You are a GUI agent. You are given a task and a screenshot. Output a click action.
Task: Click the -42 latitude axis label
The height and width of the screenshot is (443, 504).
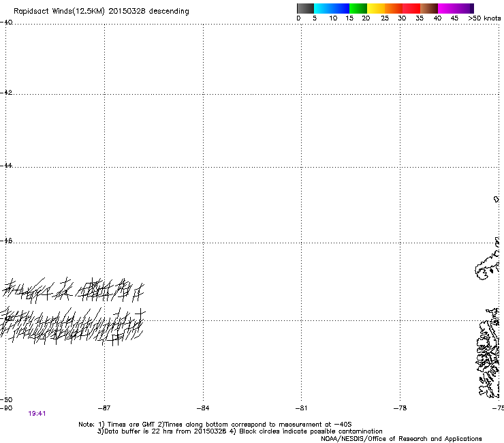[x=6, y=92]
